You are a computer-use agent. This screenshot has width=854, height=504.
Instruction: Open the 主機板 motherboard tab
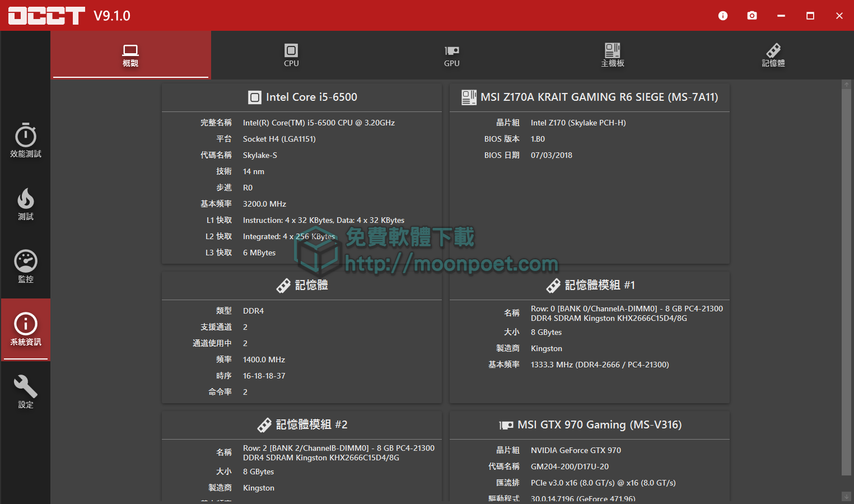click(612, 54)
